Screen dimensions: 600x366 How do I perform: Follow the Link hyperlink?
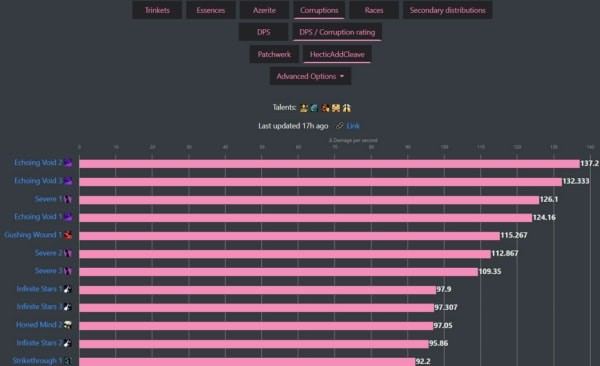[353, 126]
